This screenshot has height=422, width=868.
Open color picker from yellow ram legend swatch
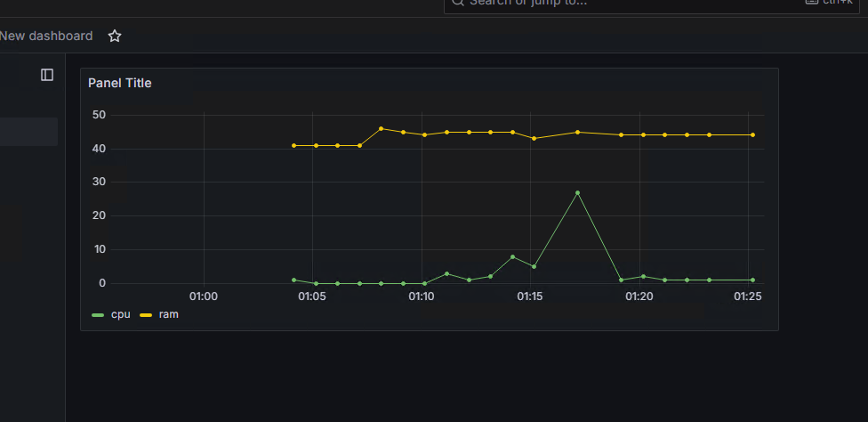146,315
